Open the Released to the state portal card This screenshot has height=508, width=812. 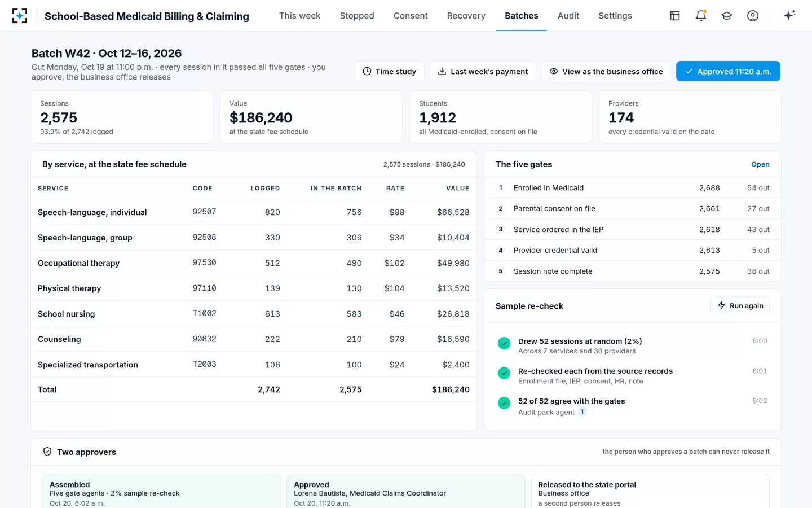(650, 491)
